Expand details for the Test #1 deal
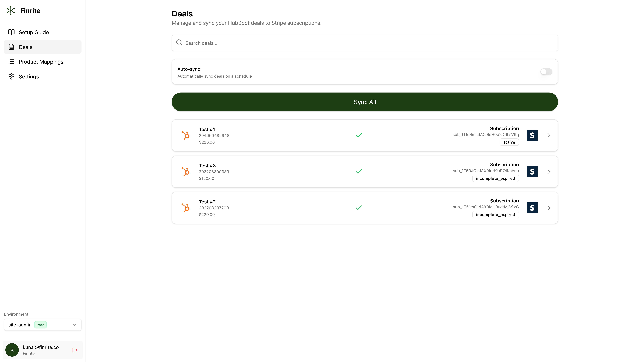 point(549,135)
